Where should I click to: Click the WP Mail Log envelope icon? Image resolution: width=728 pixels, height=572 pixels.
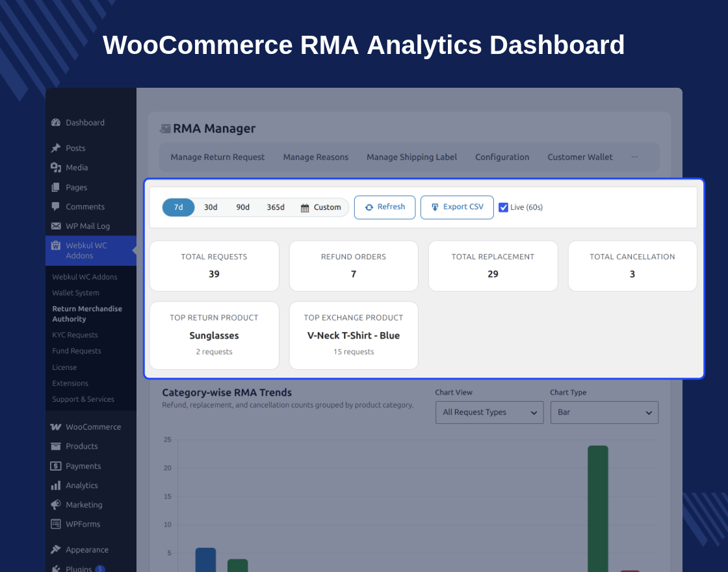click(56, 226)
